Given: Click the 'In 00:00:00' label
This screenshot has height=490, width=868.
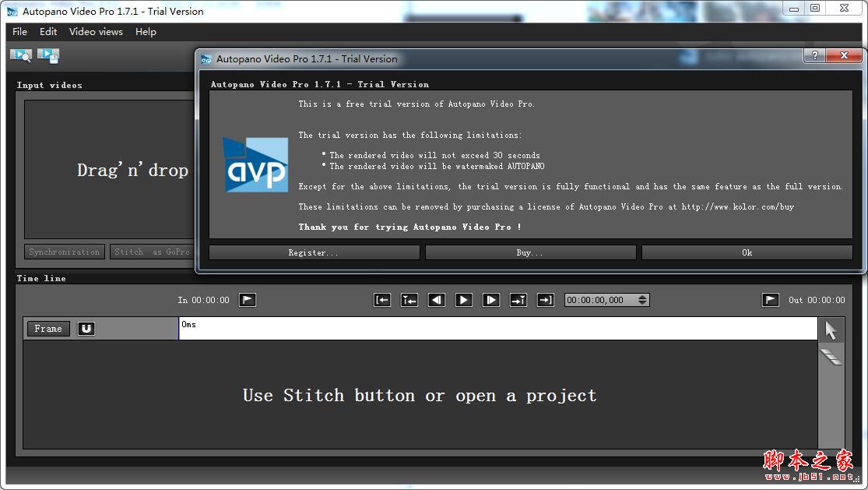Looking at the screenshot, I should pyautogui.click(x=203, y=300).
